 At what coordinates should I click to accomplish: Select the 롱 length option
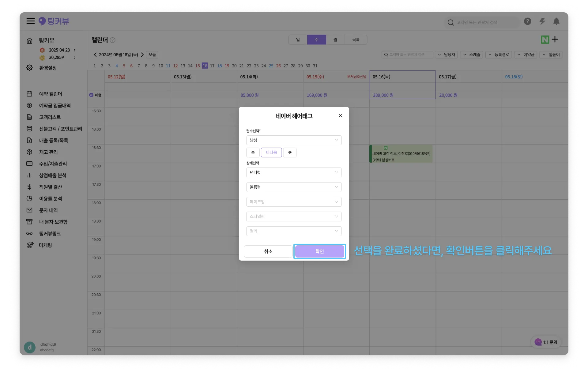[253, 152]
